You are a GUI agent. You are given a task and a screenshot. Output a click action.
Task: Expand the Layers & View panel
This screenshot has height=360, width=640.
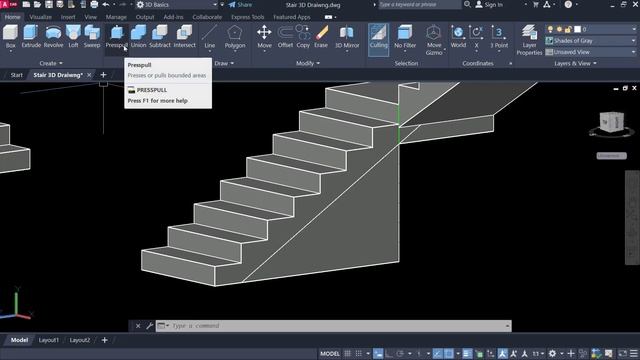pos(576,63)
